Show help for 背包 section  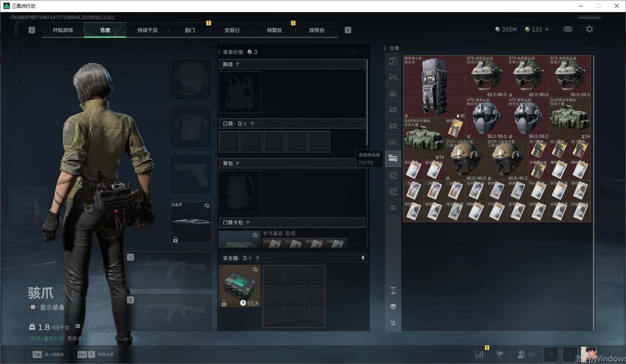pyautogui.click(x=237, y=164)
